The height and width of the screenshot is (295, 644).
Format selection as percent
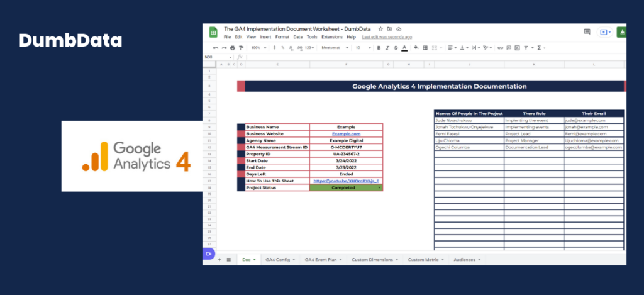tap(282, 48)
